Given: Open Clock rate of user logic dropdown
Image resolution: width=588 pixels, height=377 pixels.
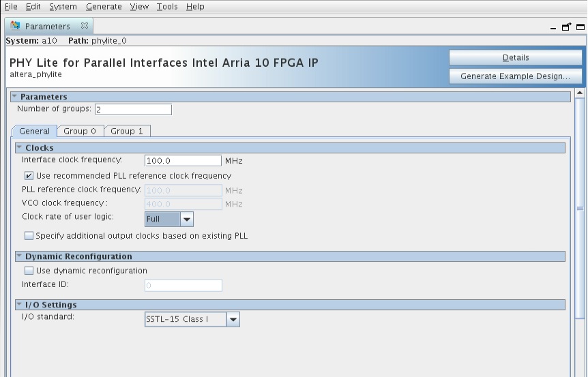Looking at the screenshot, I should click(x=186, y=219).
